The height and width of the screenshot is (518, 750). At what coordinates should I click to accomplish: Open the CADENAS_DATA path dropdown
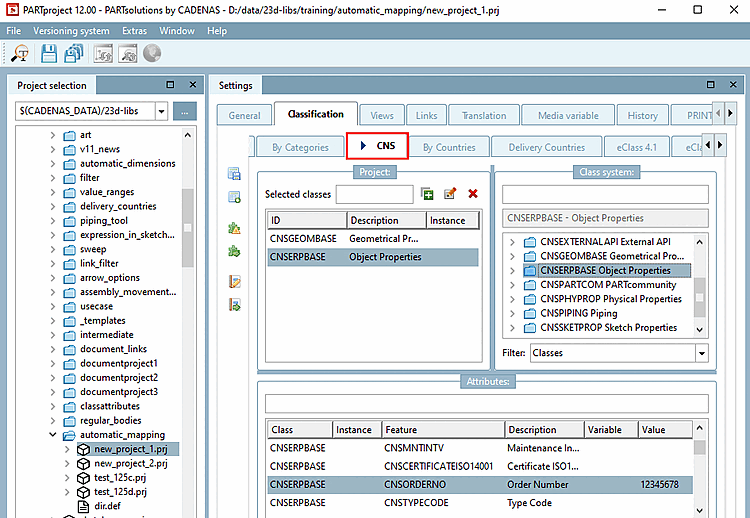161,111
